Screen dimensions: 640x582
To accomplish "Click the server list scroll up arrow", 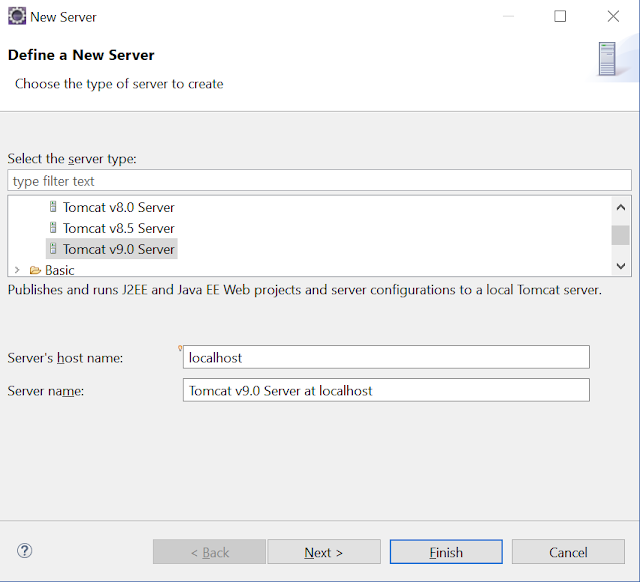I will pos(621,207).
